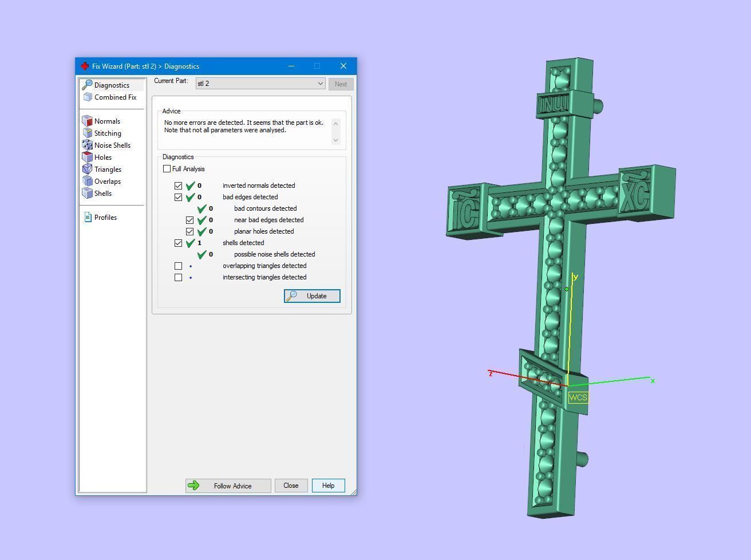Click the y axis label in viewport

coord(575,277)
